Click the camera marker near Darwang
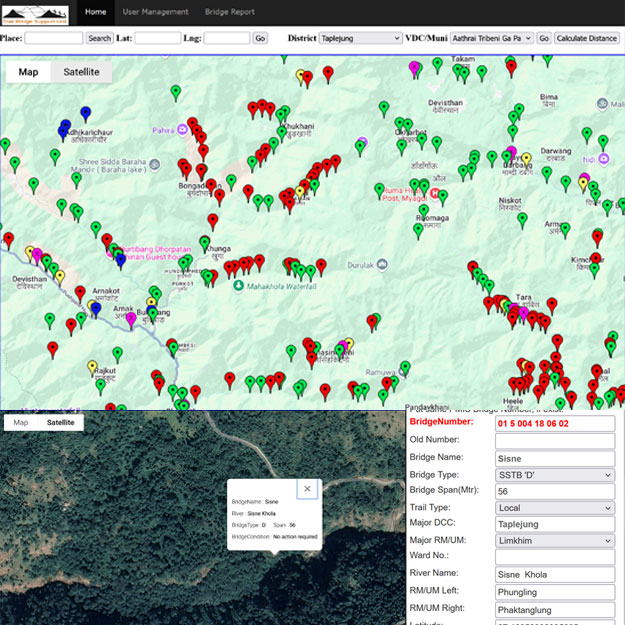The image size is (625, 625). pos(604,159)
